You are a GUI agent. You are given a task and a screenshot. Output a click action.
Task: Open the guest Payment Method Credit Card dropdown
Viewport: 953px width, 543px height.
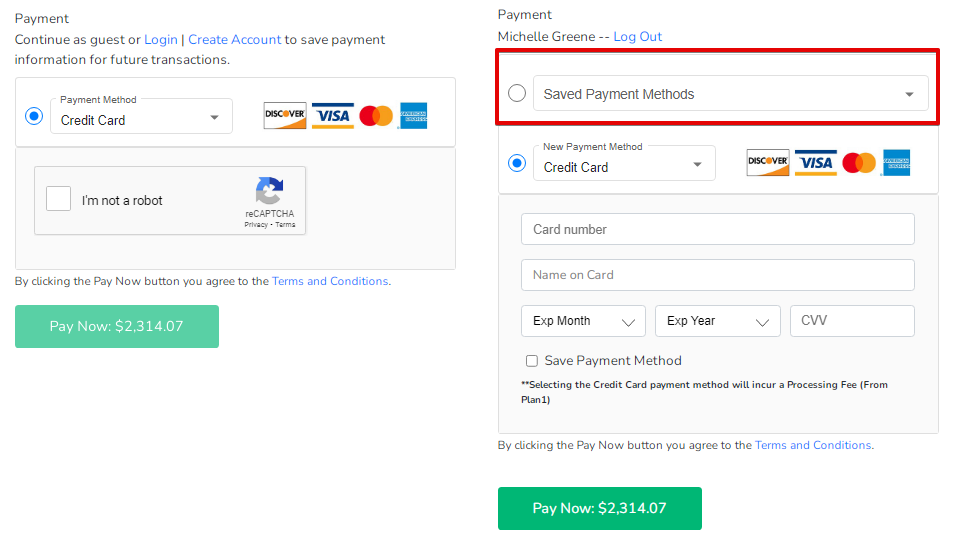[x=141, y=116]
